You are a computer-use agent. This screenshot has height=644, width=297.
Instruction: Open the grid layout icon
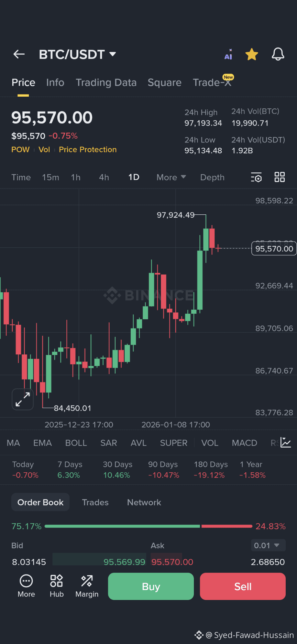pyautogui.click(x=279, y=177)
